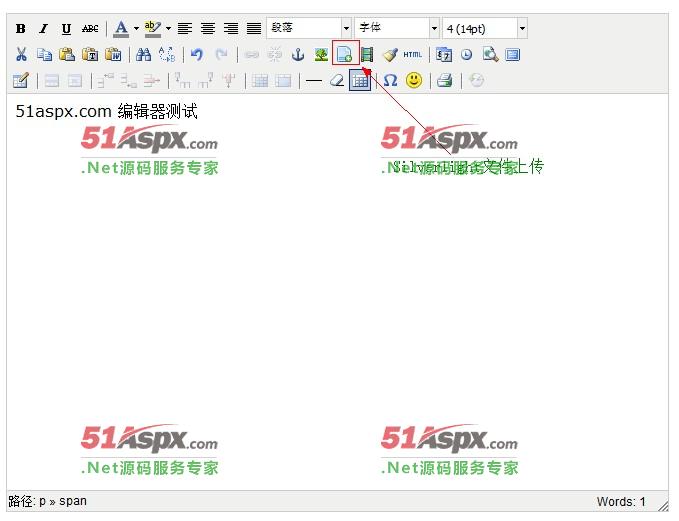Viewport: 679px width, 521px height.
Task: Click the disabled round icon after print
Action: tap(476, 81)
